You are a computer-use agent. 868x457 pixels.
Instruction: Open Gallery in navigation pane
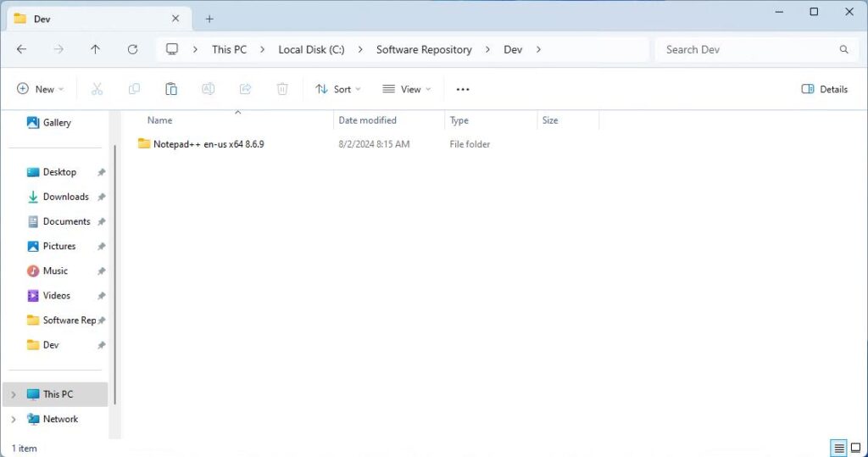click(49, 122)
